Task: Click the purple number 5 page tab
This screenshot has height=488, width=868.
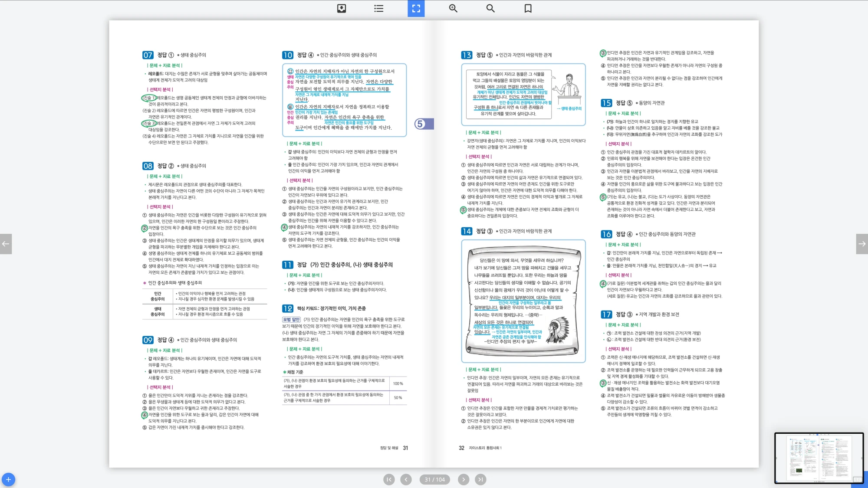Action: point(423,124)
